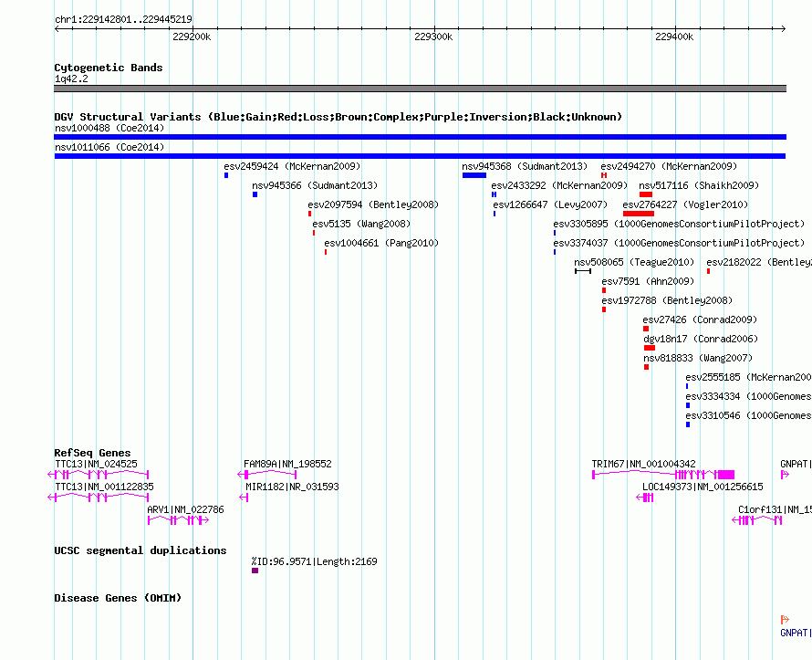Select esv2555185 (McKernan) variant label
Screen dimensions: 812x660
click(749, 377)
